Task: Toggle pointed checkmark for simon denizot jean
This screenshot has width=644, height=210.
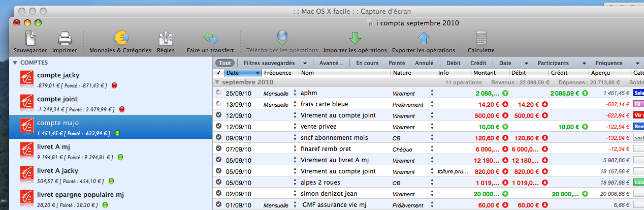Action: 218,193
